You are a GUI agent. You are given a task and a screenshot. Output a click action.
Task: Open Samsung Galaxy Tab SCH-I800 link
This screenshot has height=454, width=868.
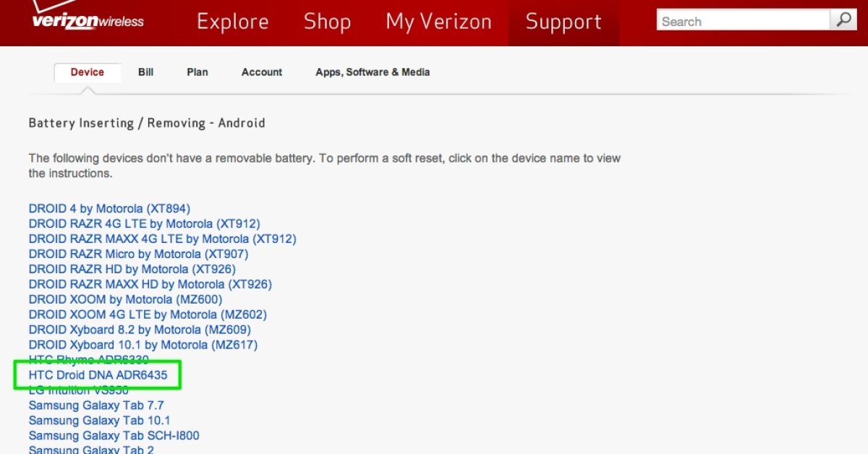[x=114, y=436]
